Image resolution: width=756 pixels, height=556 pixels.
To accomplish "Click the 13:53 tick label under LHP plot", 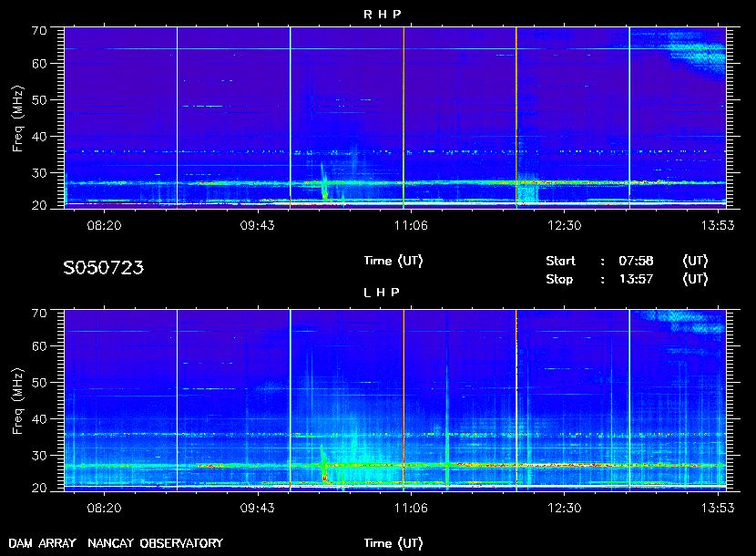I will tap(718, 508).
